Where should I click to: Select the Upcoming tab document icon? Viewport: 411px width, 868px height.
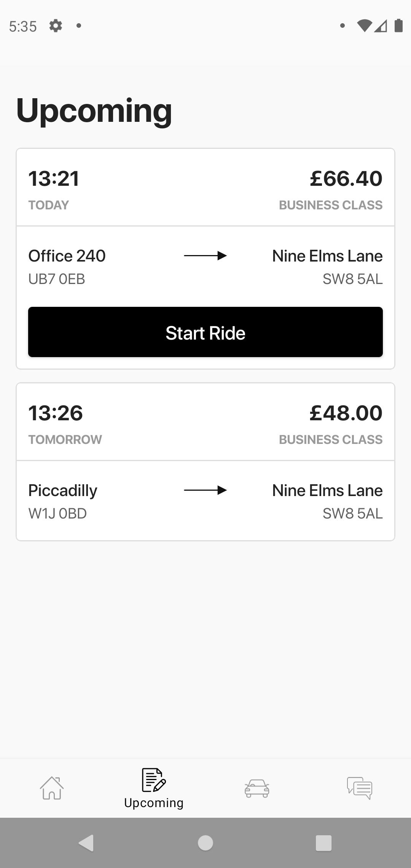(154, 780)
